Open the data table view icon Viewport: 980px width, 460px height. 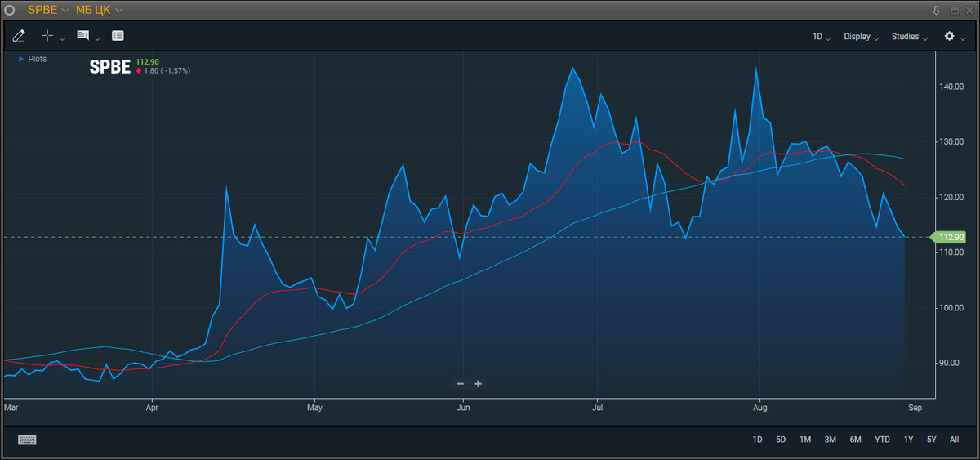pyautogui.click(x=118, y=36)
